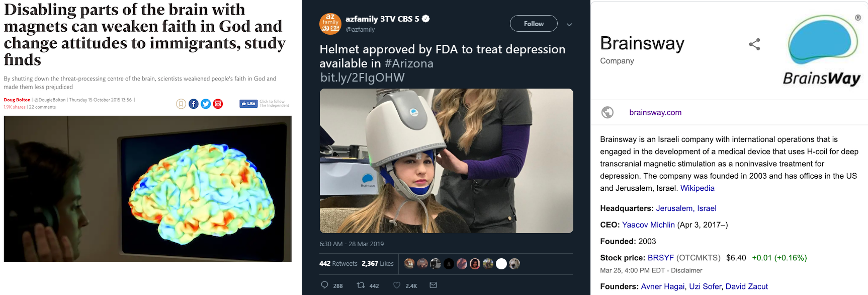Retweet the azfamily tweet
Screen dimensions: 868x295
(361, 285)
